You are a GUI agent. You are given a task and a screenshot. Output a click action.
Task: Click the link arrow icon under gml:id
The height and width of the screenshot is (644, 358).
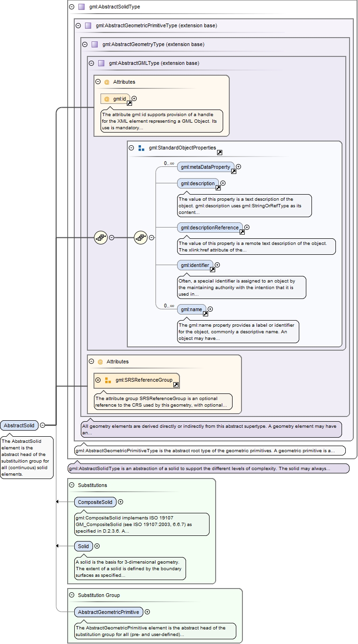point(130,103)
